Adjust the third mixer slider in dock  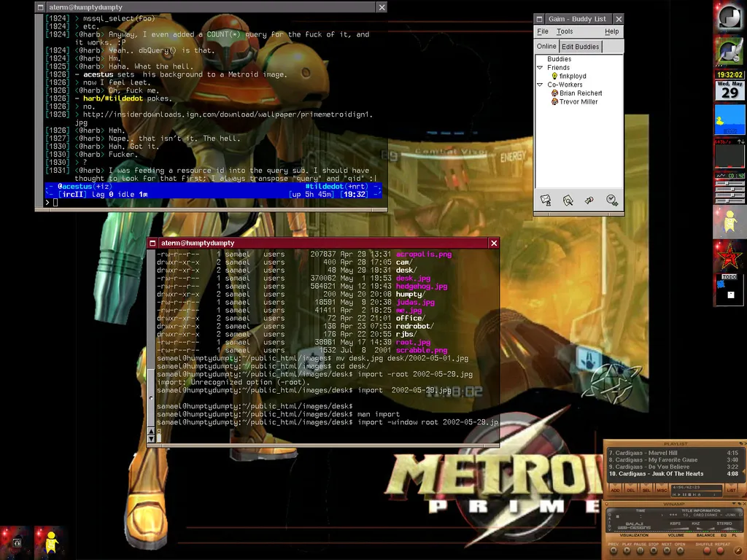click(729, 195)
